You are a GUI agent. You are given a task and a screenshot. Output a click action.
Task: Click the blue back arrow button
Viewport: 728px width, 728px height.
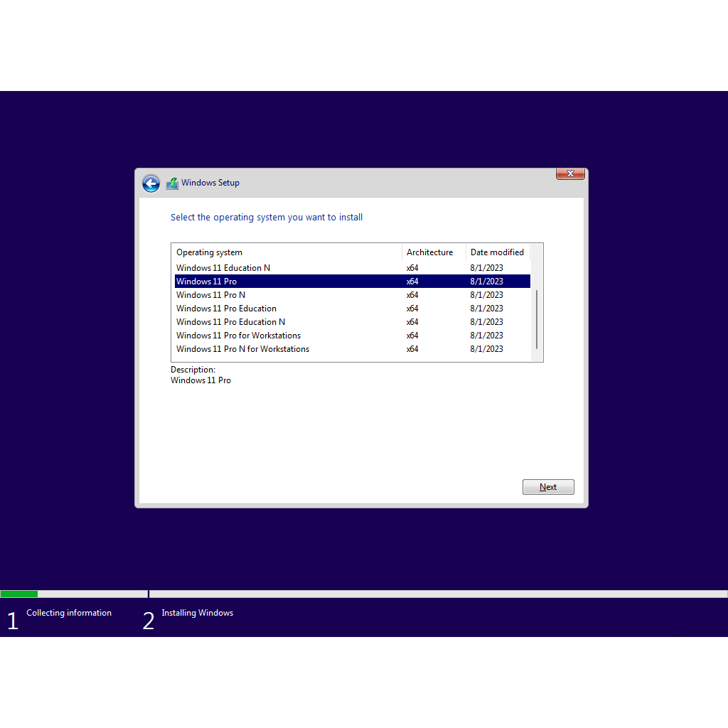click(151, 183)
